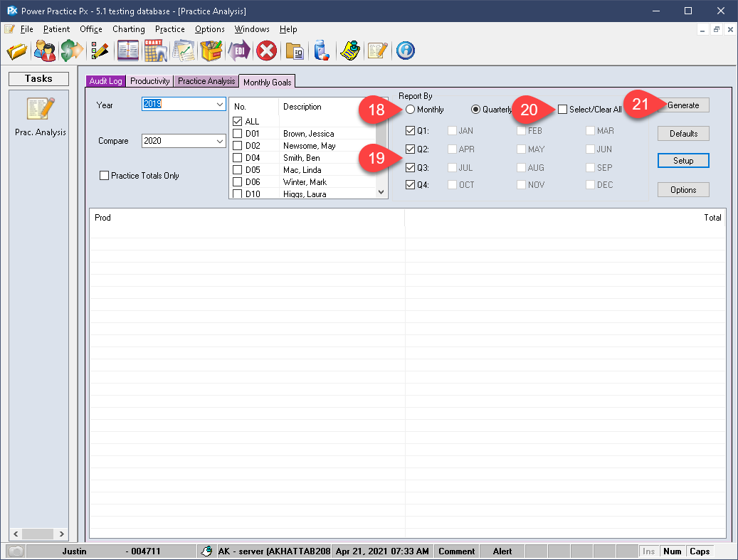
Task: Check the D02 Newsome, May checkbox
Action: 238,146
